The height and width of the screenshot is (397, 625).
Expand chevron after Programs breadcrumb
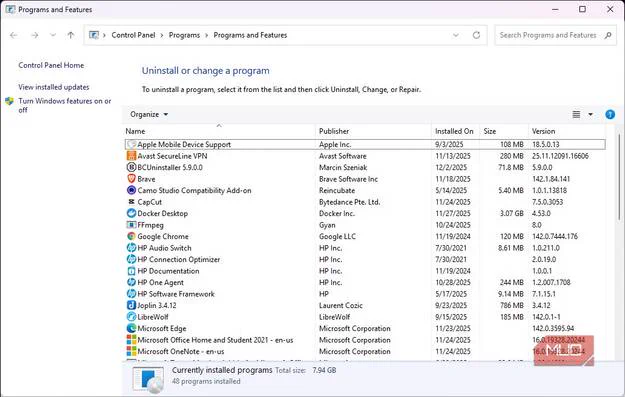pyautogui.click(x=206, y=35)
